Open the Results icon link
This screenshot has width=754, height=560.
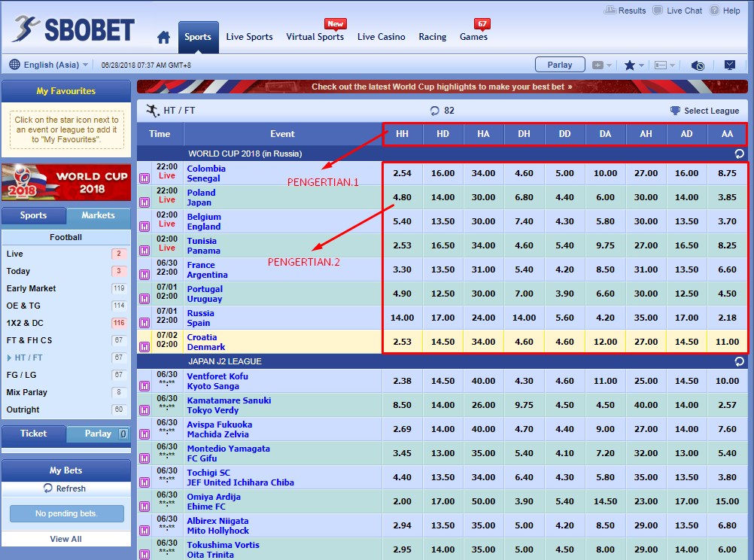[x=625, y=11]
